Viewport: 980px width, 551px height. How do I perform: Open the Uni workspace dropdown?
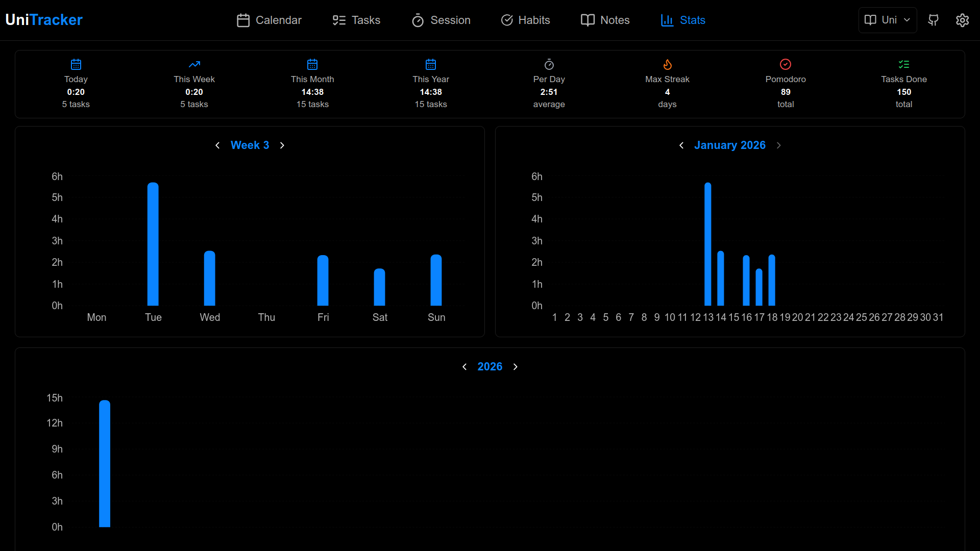[x=887, y=20]
